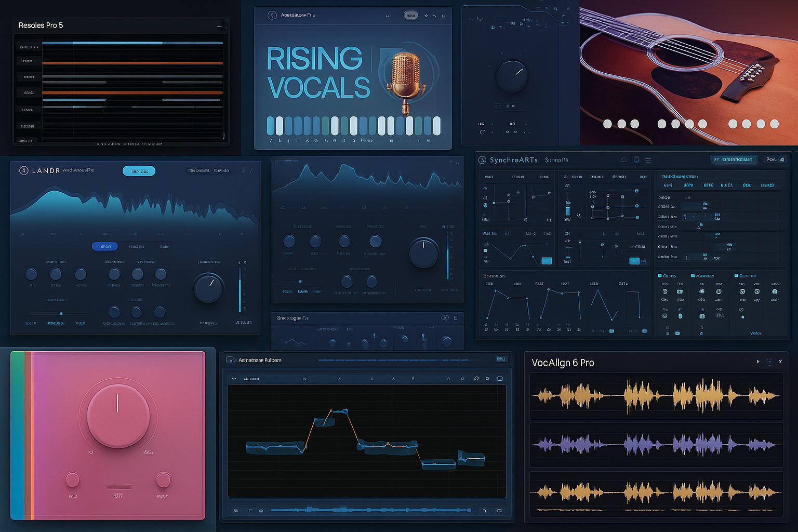This screenshot has height=532, width=798.
Task: Toggle cyan square under SynchroARTs left curve graph
Action: pyautogui.click(x=547, y=261)
